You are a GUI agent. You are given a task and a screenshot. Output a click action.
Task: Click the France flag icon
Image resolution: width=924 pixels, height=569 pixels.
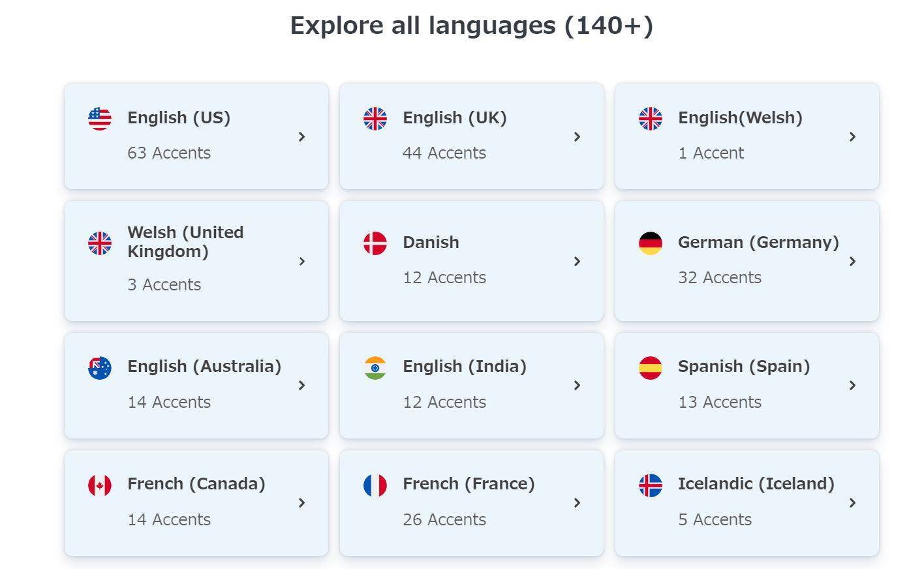click(375, 485)
